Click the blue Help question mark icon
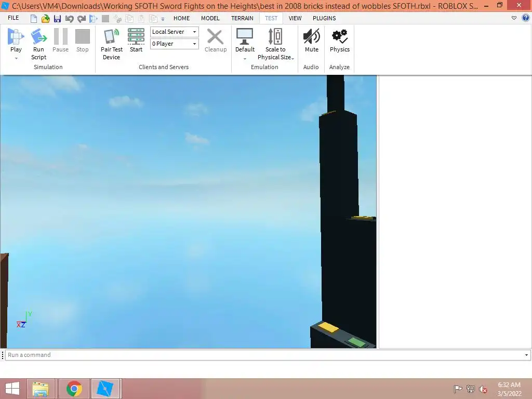 point(525,18)
